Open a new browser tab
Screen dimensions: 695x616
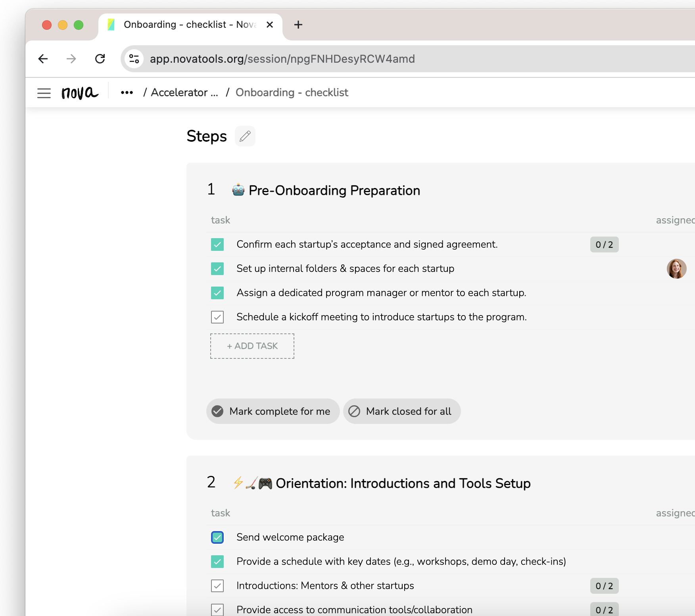coord(298,25)
